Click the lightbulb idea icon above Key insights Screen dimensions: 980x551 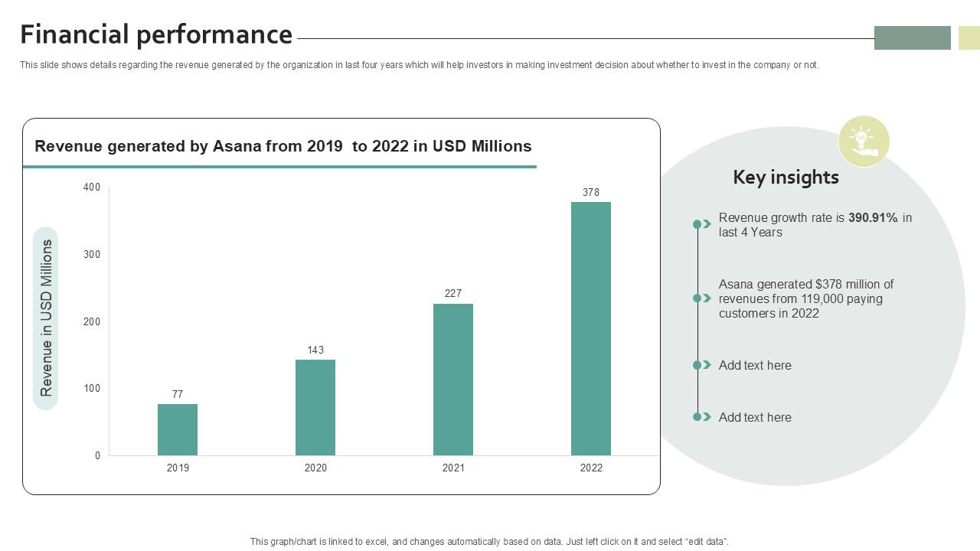tap(864, 142)
